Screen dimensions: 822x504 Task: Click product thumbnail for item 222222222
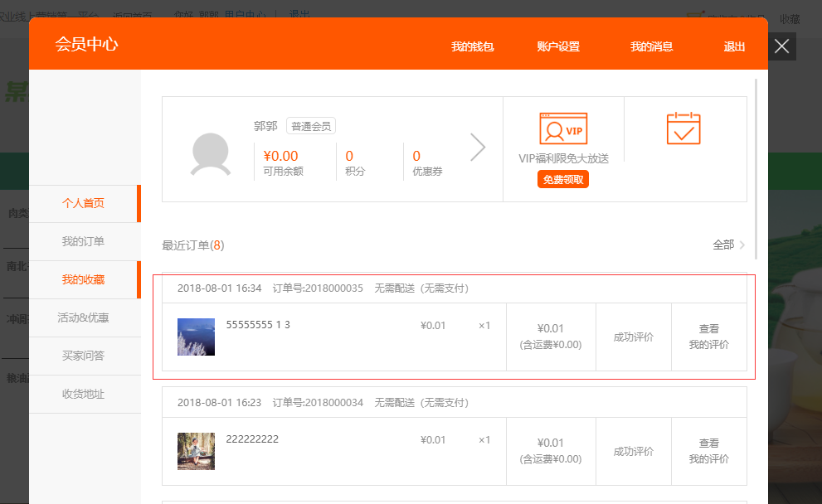click(196, 451)
